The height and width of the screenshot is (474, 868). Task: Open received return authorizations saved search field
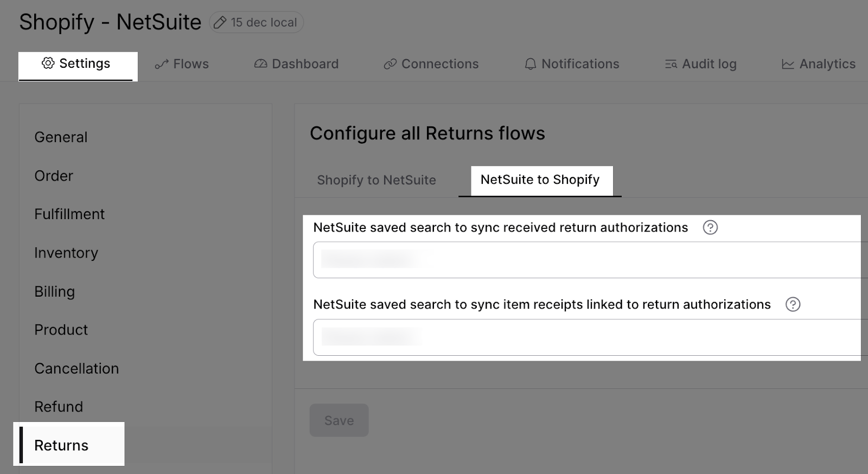590,260
